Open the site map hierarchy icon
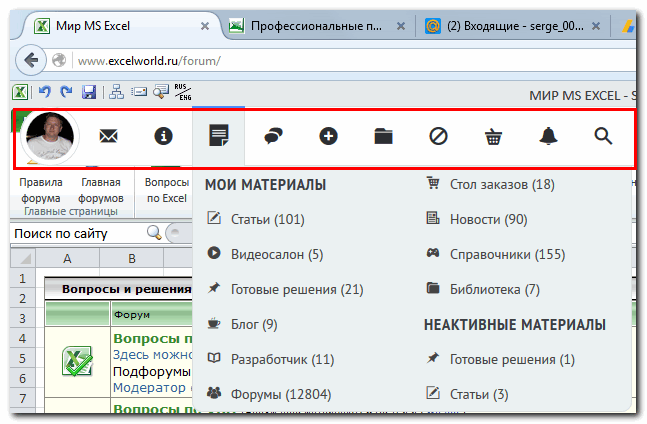The height and width of the screenshot is (424, 647). (116, 92)
